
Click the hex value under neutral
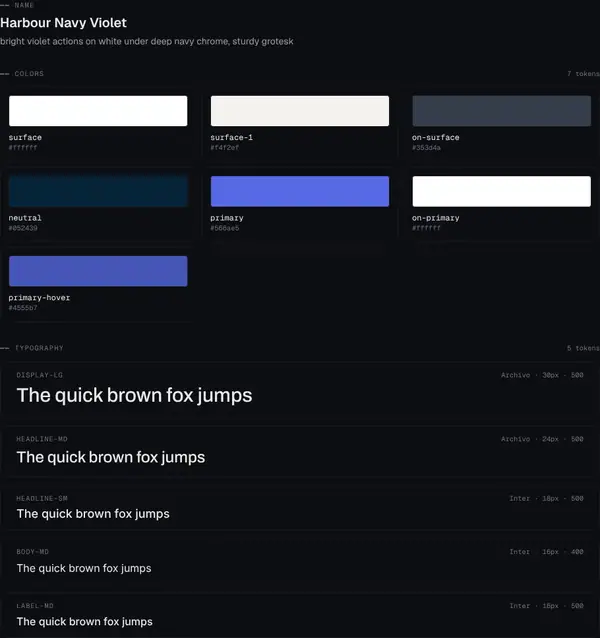[23, 228]
